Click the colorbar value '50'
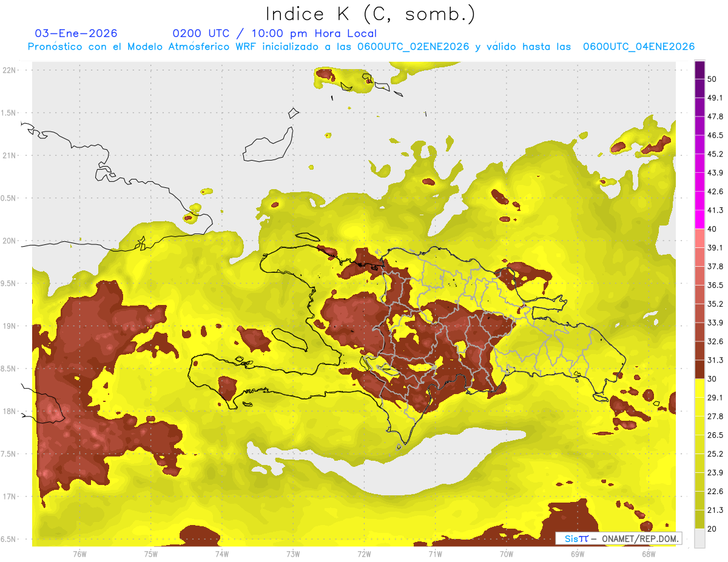The height and width of the screenshot is (562, 728). tap(712, 79)
